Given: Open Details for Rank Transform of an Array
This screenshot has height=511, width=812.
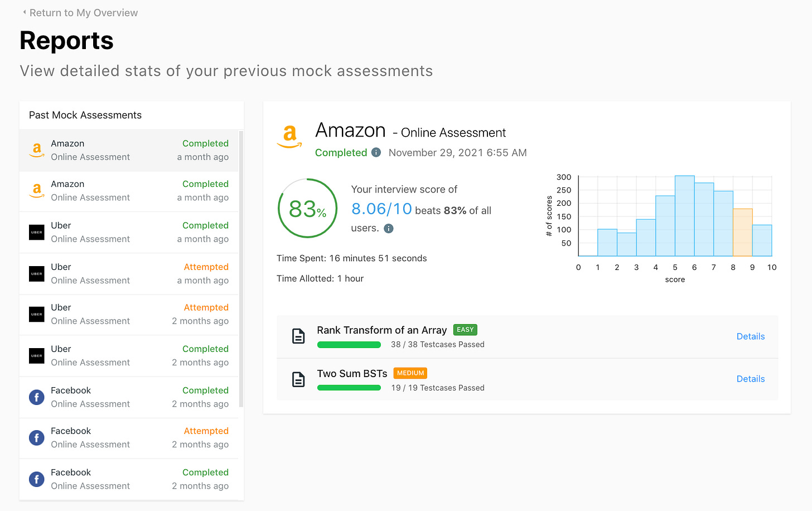Looking at the screenshot, I should click(750, 336).
